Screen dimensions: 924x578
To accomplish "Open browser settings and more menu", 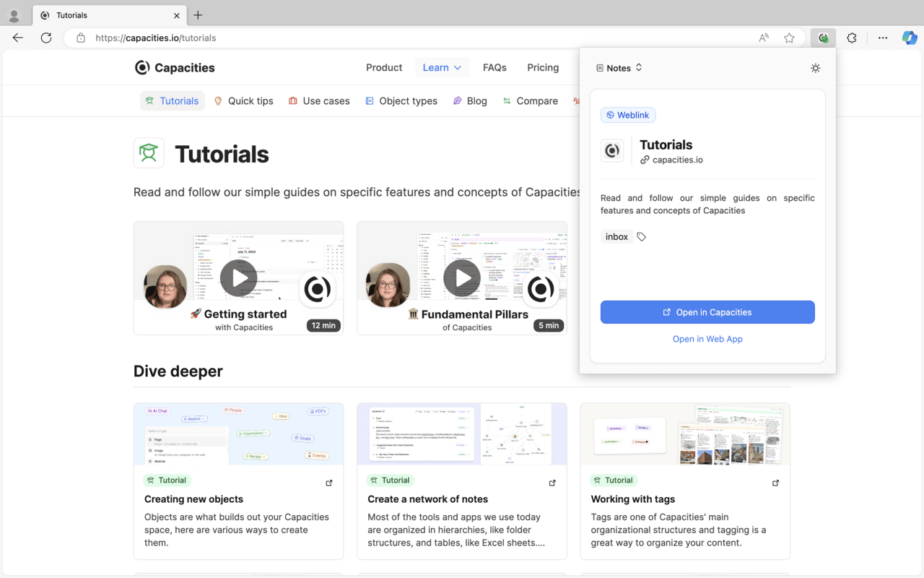I will [883, 38].
